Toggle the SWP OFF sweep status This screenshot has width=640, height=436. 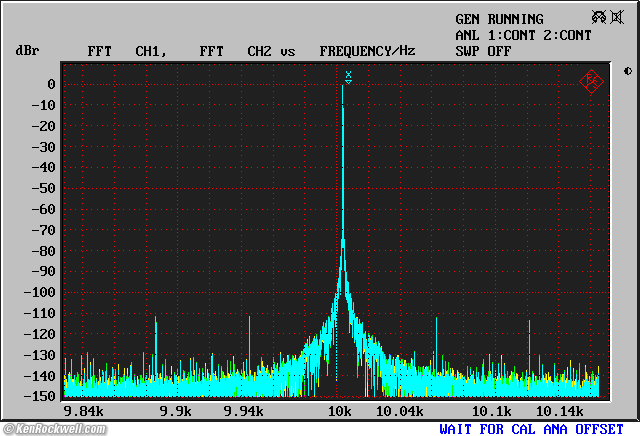[x=483, y=50]
